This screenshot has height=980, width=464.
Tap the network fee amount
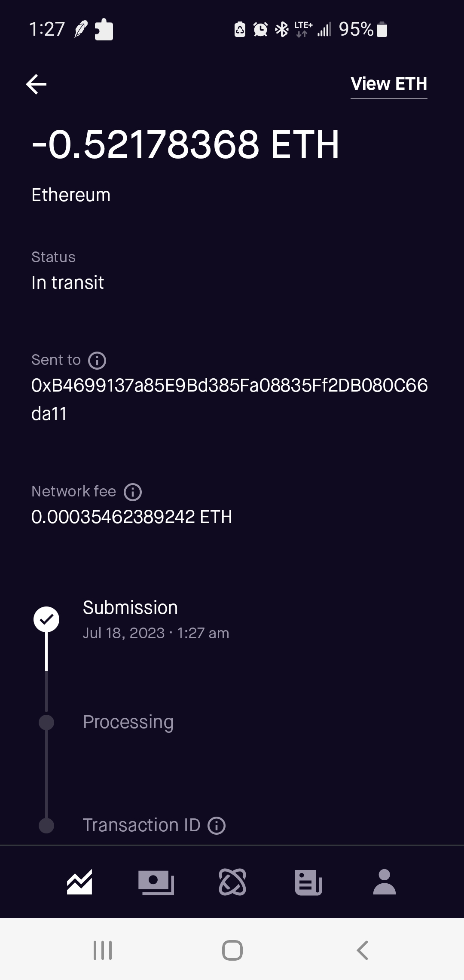(131, 517)
